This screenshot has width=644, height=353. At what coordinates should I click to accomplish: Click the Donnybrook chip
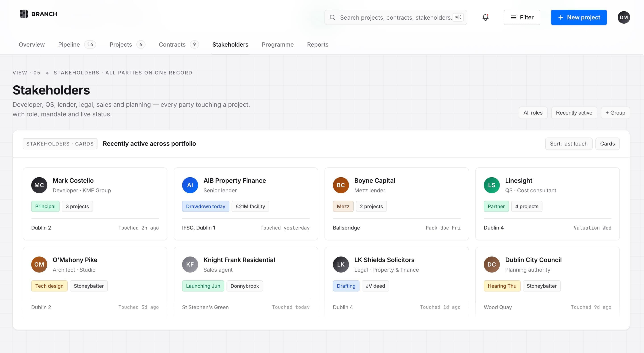click(245, 286)
